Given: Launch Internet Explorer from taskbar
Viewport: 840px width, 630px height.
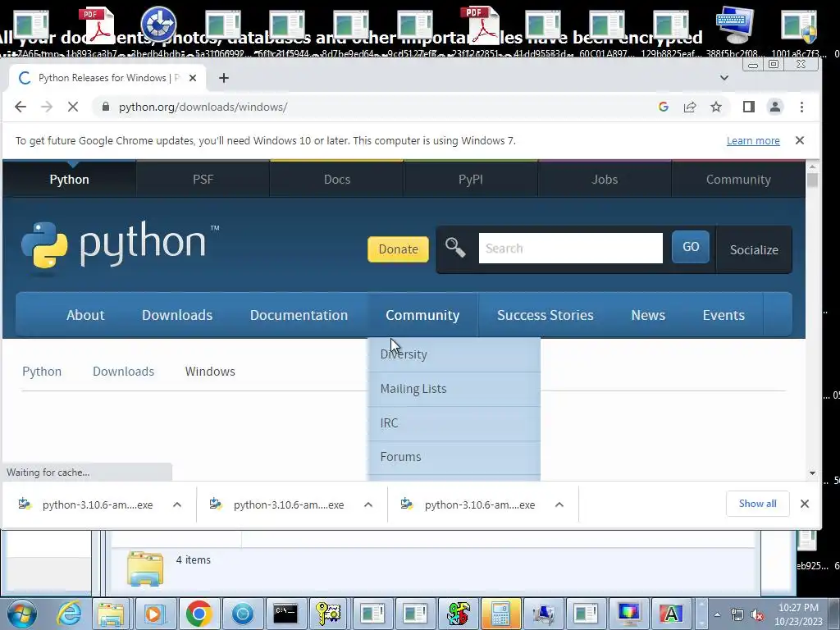Looking at the screenshot, I should tap(70, 614).
